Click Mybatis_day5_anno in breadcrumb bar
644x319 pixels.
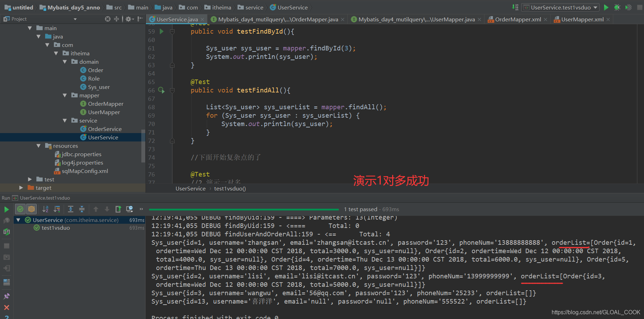(73, 7)
